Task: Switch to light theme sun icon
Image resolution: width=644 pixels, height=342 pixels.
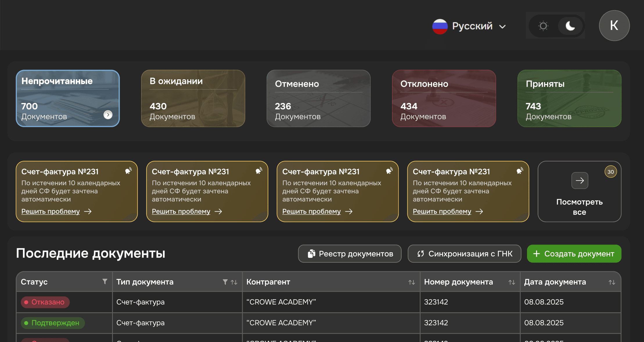Action: tap(543, 26)
